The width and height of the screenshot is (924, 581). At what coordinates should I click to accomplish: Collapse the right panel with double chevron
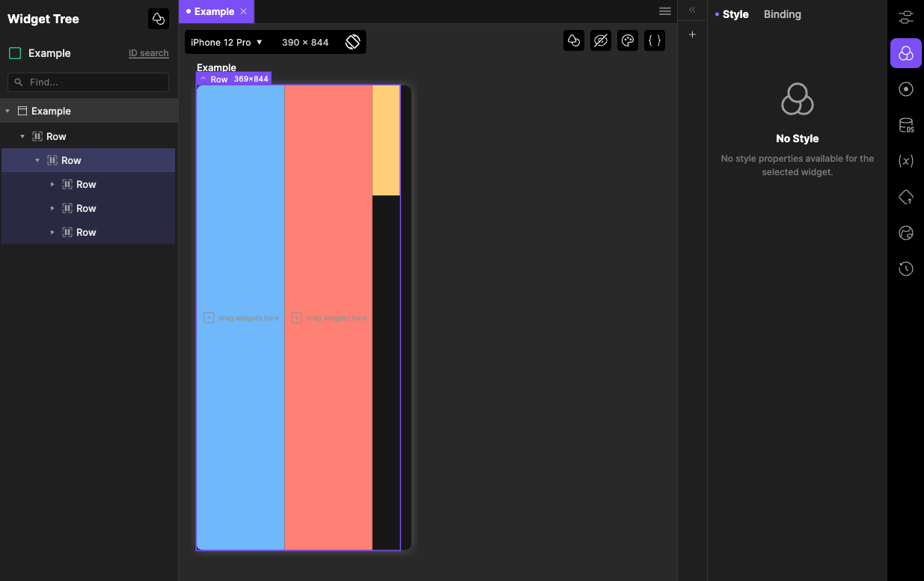tap(692, 10)
